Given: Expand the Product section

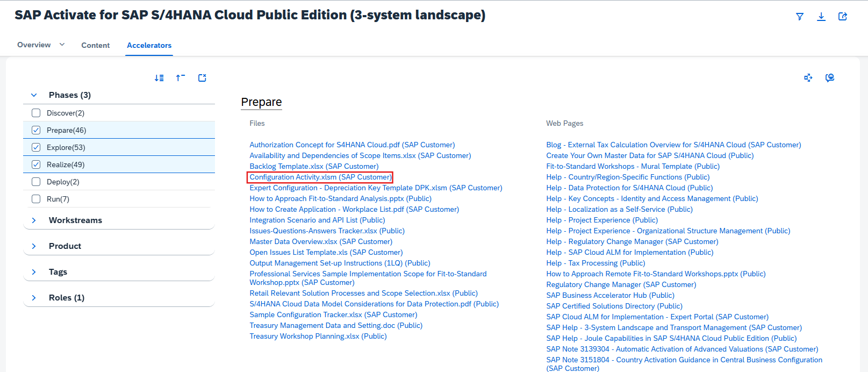Looking at the screenshot, I should (34, 246).
